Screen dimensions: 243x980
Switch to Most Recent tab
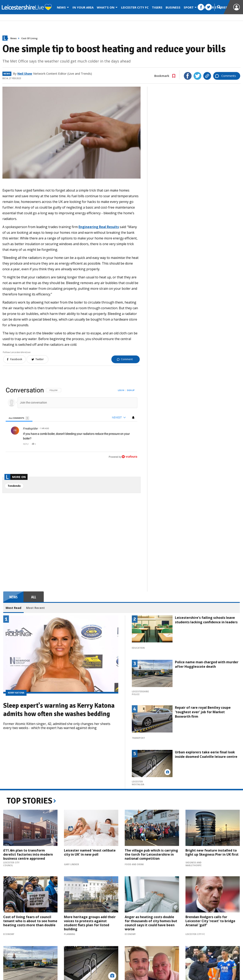tap(35, 608)
